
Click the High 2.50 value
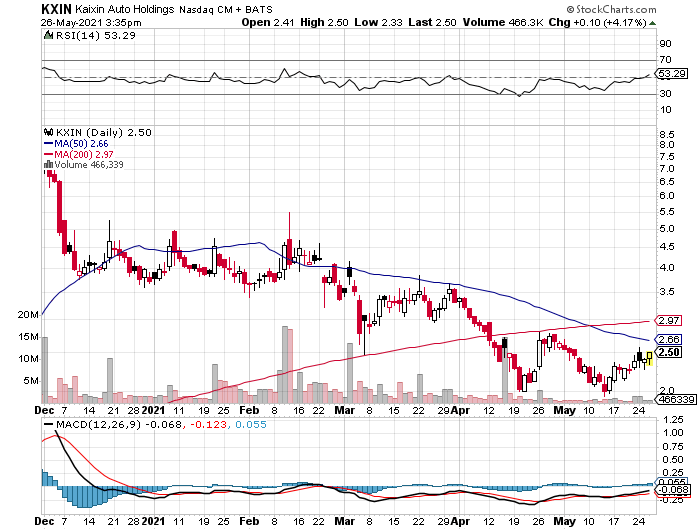(324, 22)
